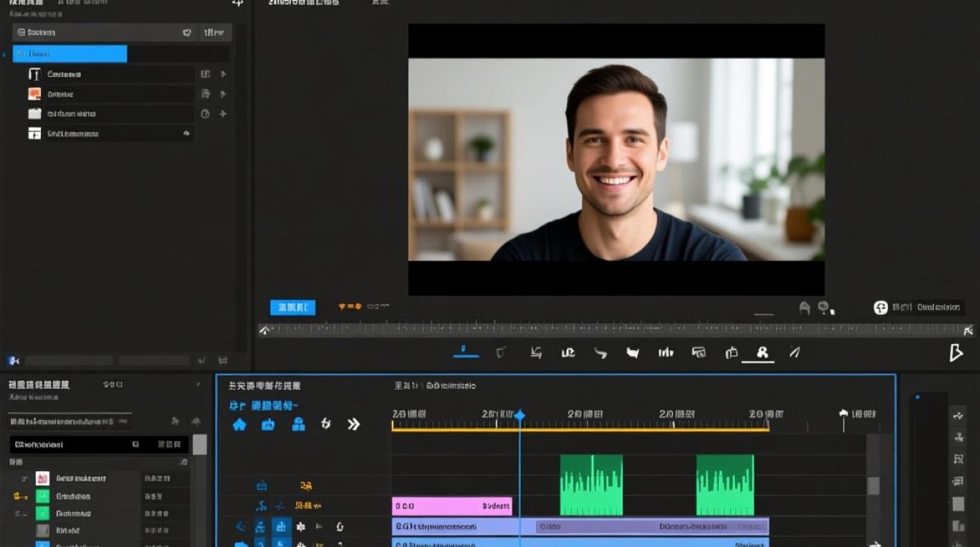
Task: Expand the arrow on the orange image item row
Action: [223, 94]
